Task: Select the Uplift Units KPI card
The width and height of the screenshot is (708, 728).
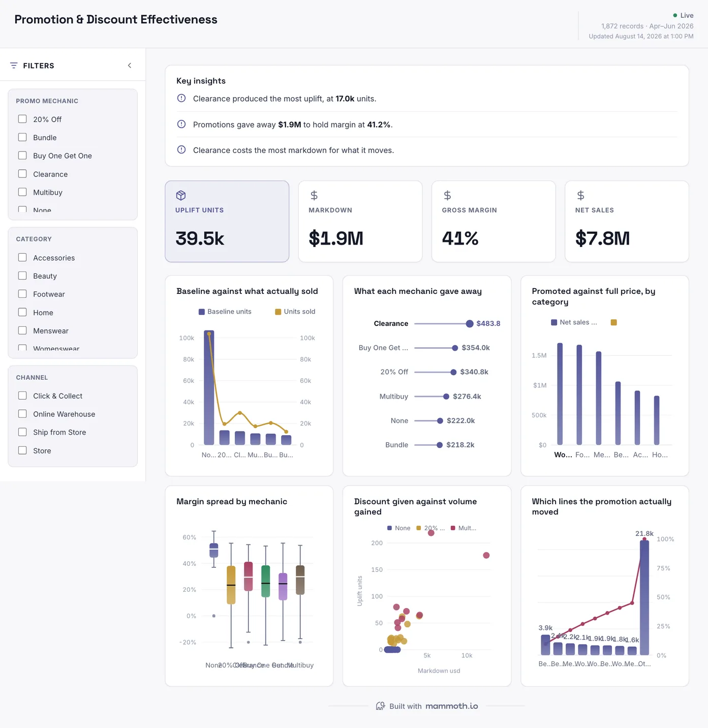Action: [x=227, y=222]
